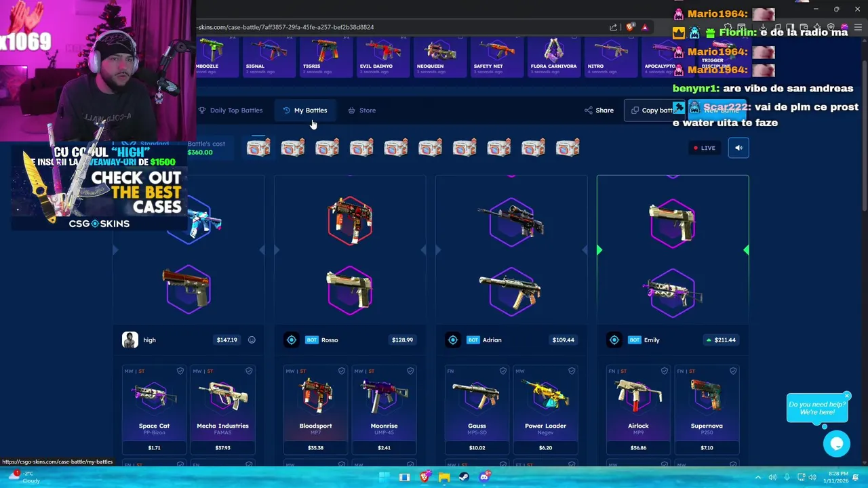Click the NEOQUEEN recent drop item

click(x=439, y=56)
